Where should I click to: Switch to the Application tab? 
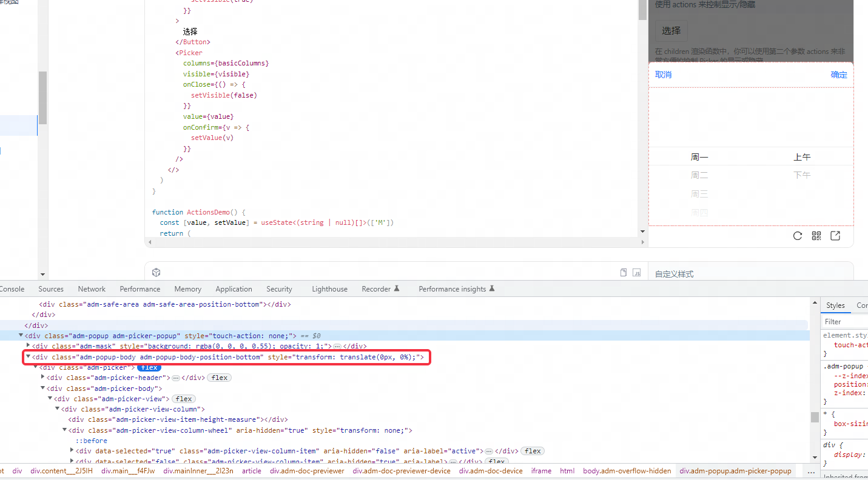pyautogui.click(x=234, y=288)
